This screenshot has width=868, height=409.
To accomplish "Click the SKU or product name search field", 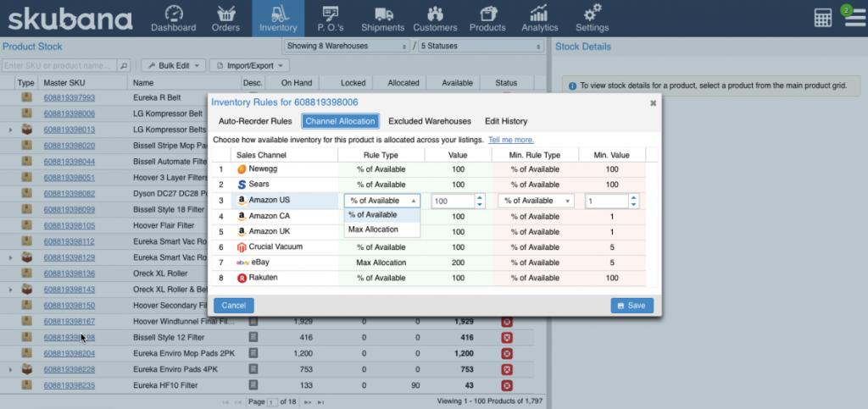I will tap(60, 65).
